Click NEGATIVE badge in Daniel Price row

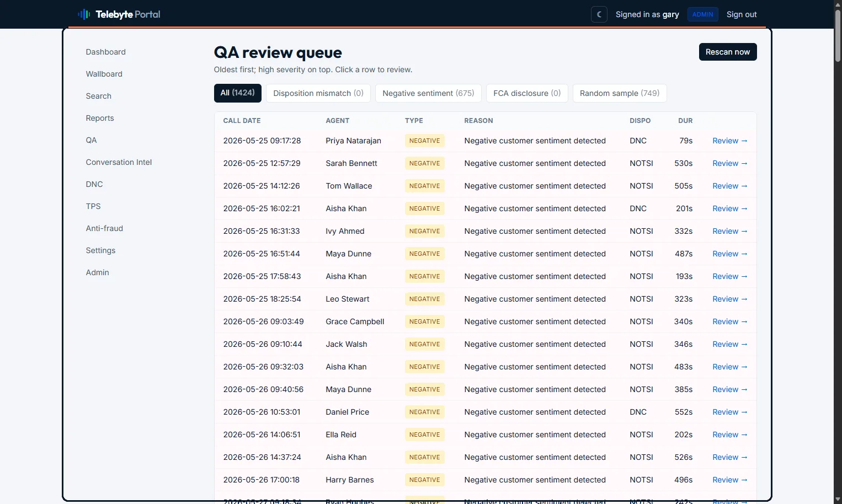pyautogui.click(x=425, y=412)
